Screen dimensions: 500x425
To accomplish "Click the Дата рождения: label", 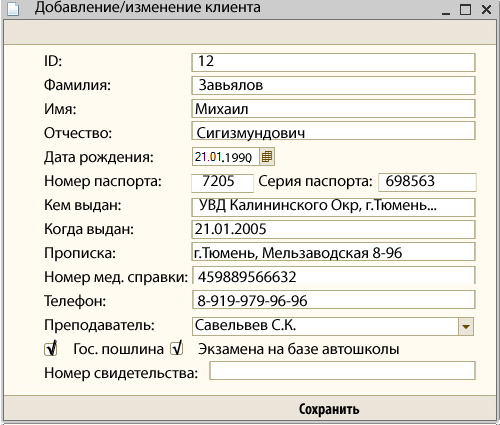I will point(99,157).
